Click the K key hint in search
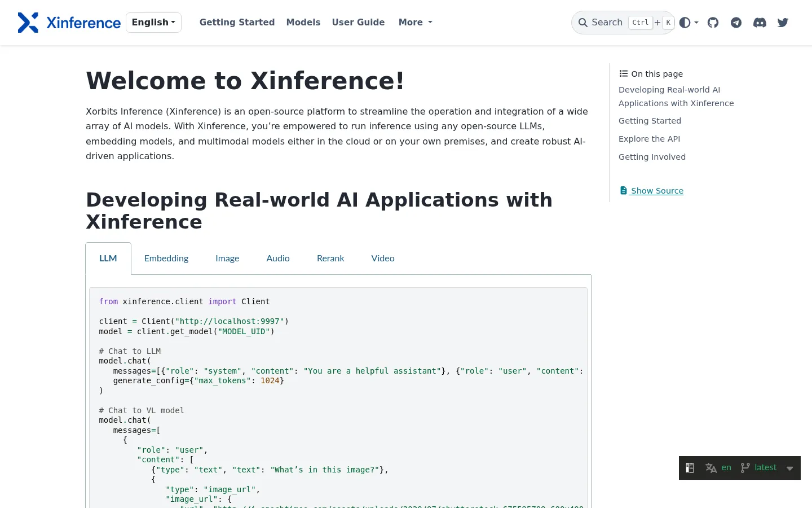This screenshot has width=812, height=508. (668, 23)
